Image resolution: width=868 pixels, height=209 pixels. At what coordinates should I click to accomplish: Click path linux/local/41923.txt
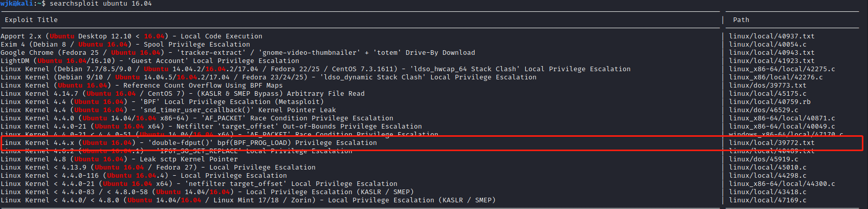click(772, 61)
